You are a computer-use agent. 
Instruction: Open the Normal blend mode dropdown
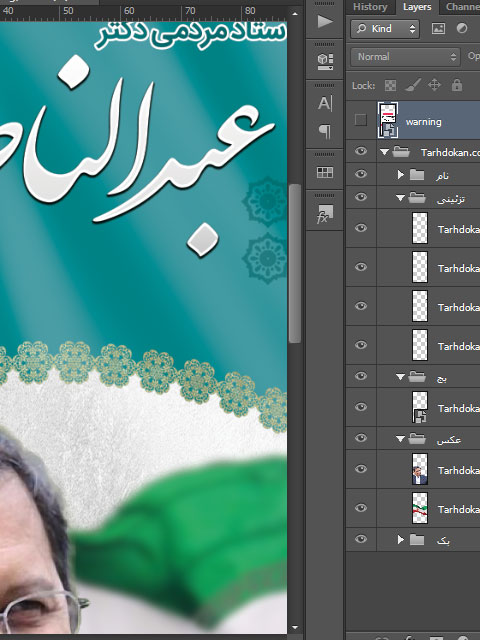pos(405,57)
